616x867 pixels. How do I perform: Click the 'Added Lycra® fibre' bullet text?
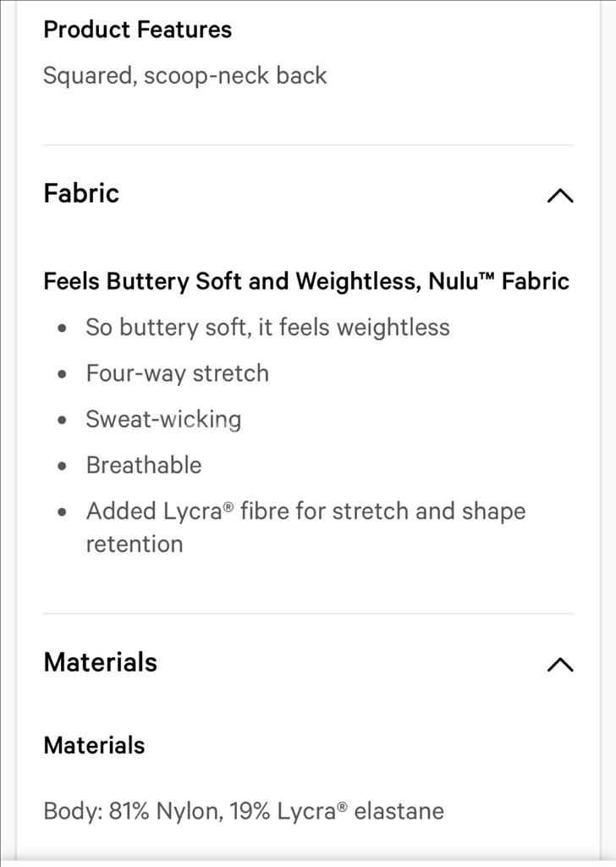click(x=305, y=511)
